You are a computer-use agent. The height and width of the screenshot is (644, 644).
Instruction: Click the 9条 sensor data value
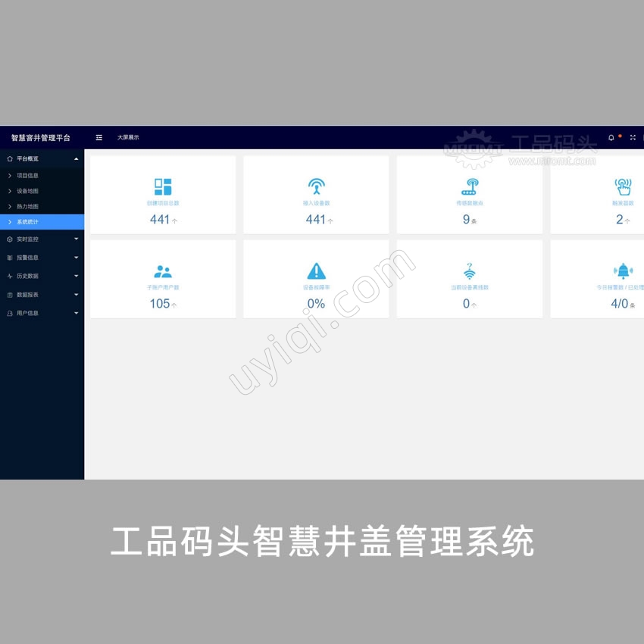coord(470,219)
